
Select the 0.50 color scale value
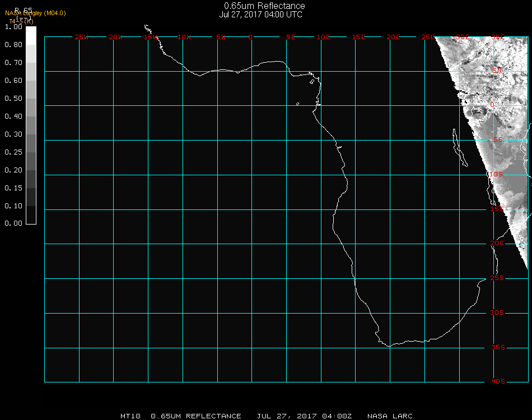click(13, 99)
